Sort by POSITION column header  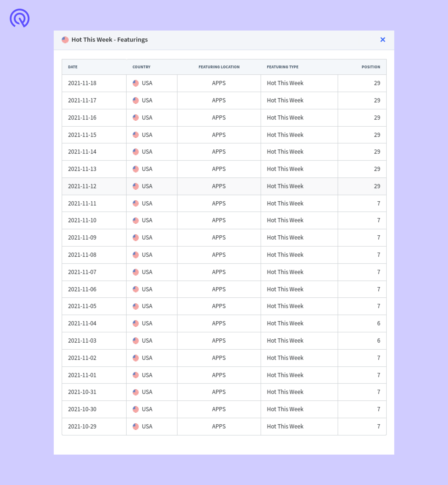click(x=371, y=67)
